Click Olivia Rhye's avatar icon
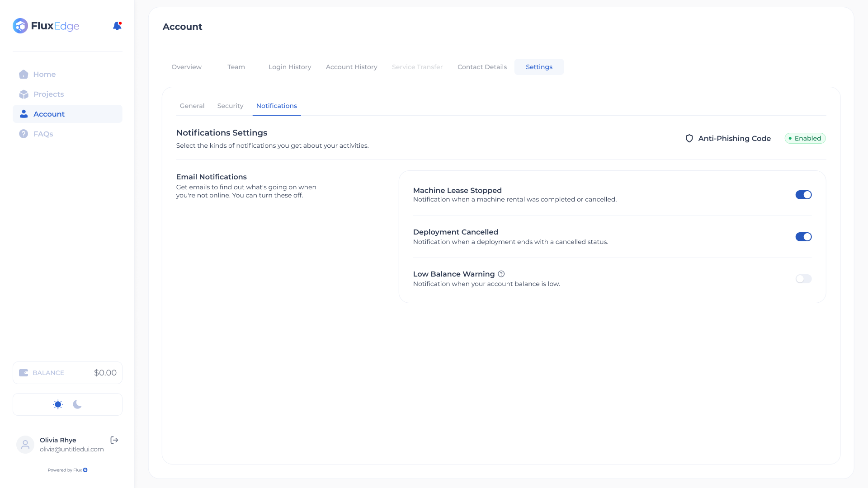 [25, 445]
